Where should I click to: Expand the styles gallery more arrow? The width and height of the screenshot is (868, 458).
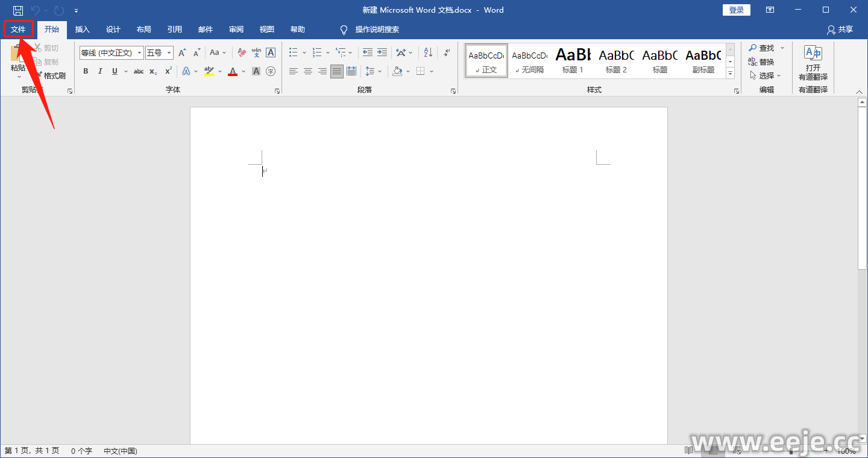730,73
